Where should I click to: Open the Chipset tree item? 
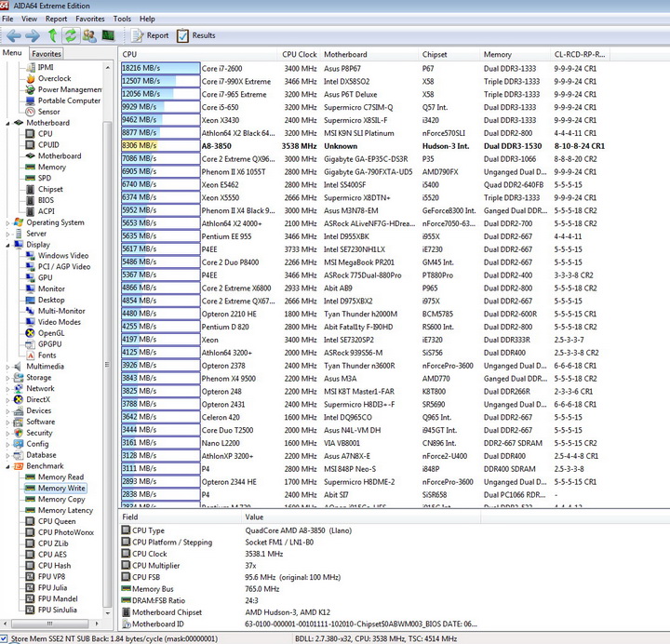click(50, 189)
